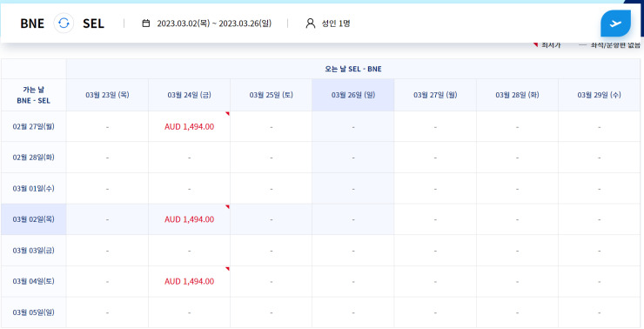
Task: Click empty cell for 02월 27일 and 03월 23일
Action: coord(107,126)
